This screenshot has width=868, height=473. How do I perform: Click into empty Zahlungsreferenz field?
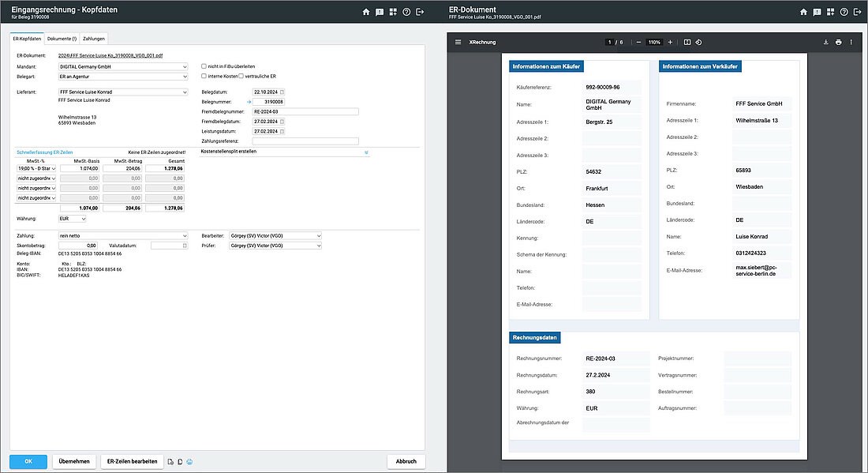(305, 141)
